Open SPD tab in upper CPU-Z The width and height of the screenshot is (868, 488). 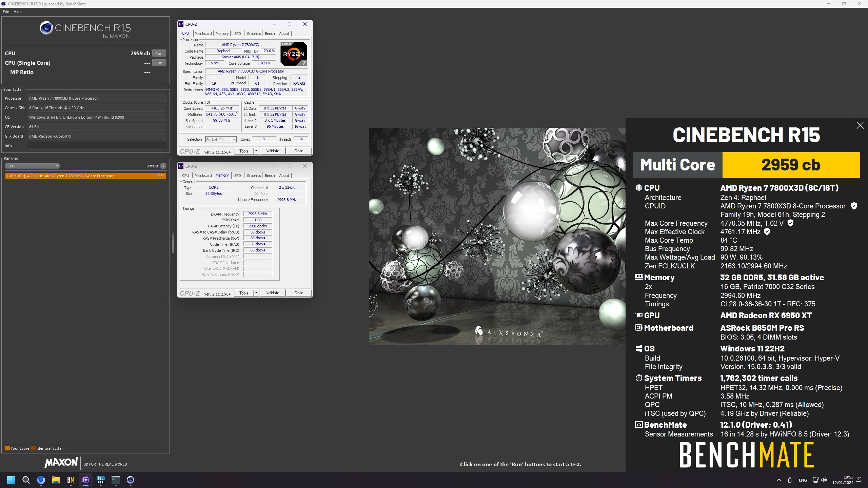pyautogui.click(x=237, y=34)
